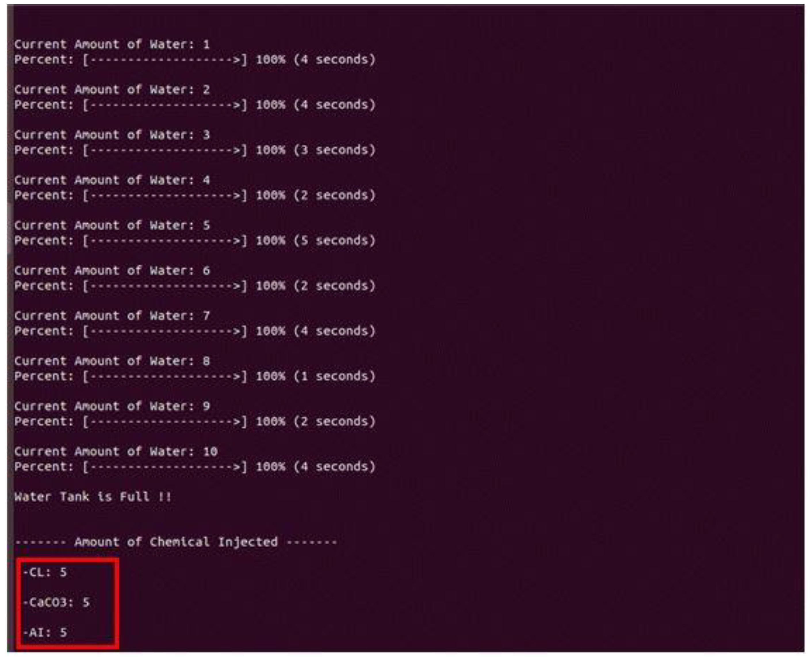
Task: Click the '-CaCO3: 5' value line
Action: [56, 603]
